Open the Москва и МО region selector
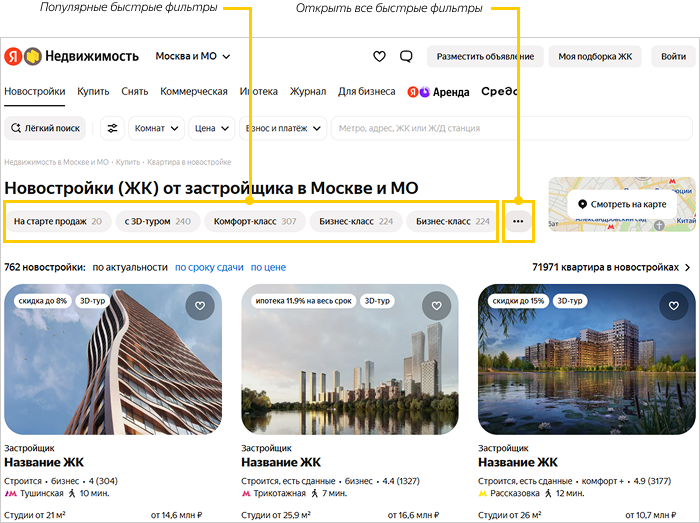700x523 pixels. [x=193, y=57]
